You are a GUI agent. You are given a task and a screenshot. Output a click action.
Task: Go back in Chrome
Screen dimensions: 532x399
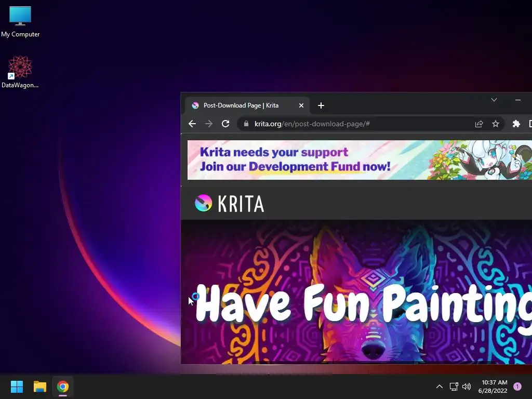(192, 124)
